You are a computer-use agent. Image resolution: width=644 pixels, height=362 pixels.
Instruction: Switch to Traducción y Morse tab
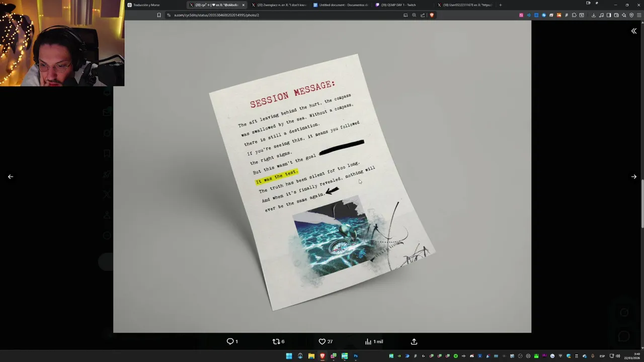pyautogui.click(x=156, y=5)
